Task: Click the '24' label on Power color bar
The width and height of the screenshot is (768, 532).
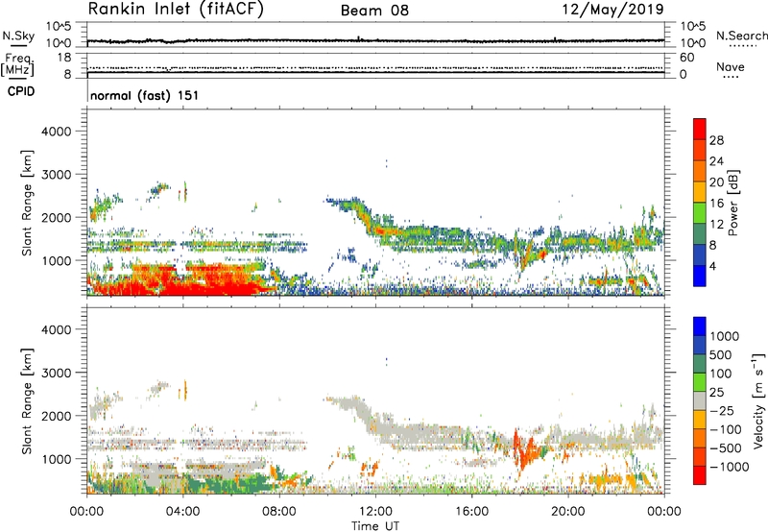Action: 716,161
